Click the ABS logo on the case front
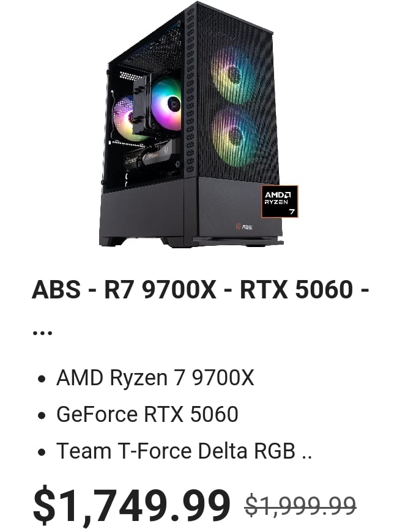 [x=244, y=226]
